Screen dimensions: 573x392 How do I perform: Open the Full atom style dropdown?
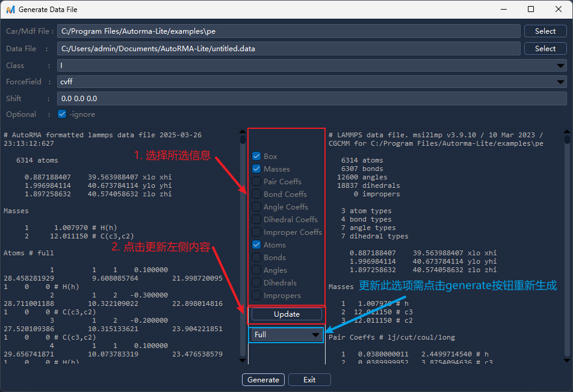[x=286, y=335]
